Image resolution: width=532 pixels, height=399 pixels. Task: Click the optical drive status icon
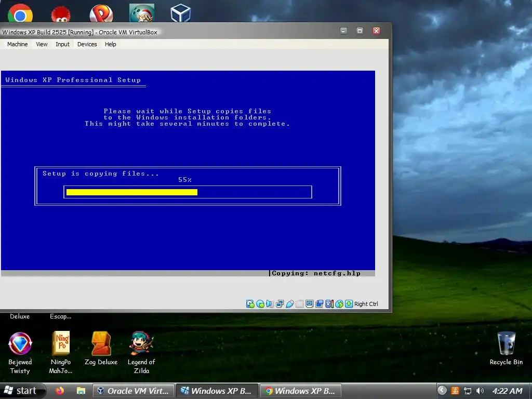point(260,303)
